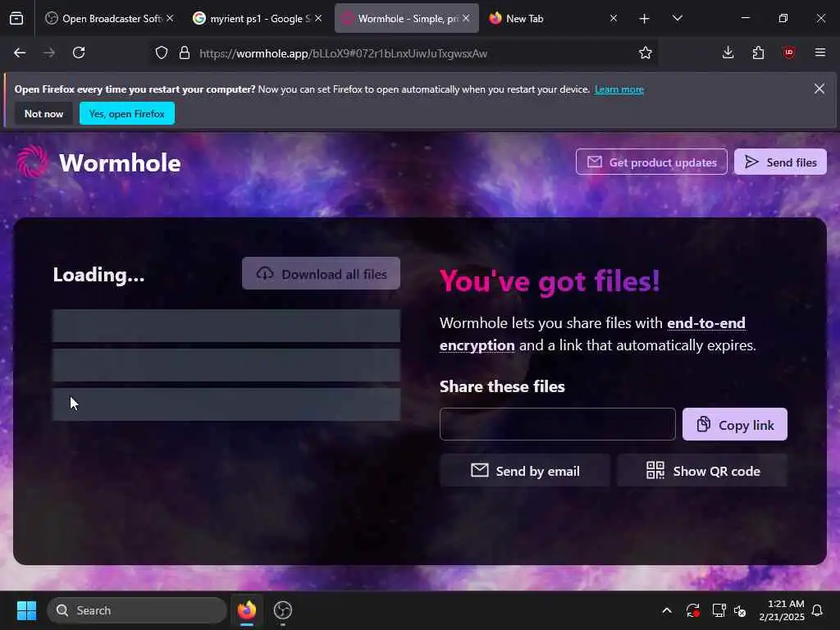Expand the list all tabs chevron
This screenshot has width=840, height=630.
point(677,19)
